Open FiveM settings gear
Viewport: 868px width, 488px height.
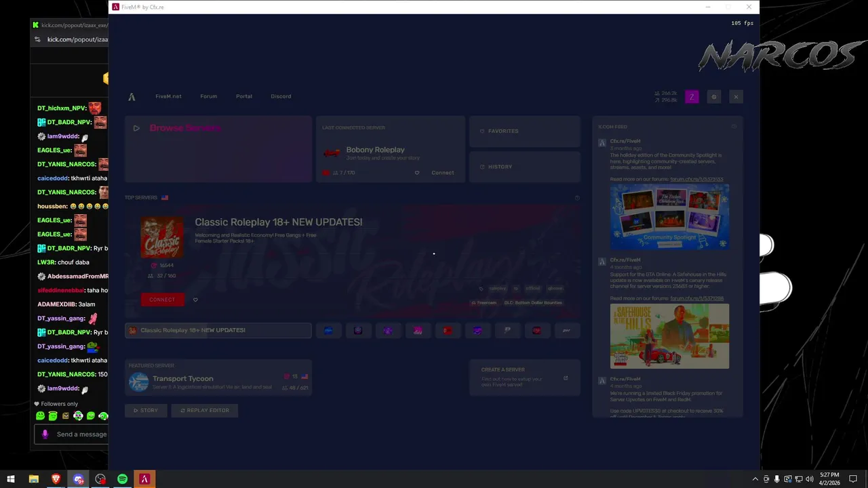pos(713,97)
